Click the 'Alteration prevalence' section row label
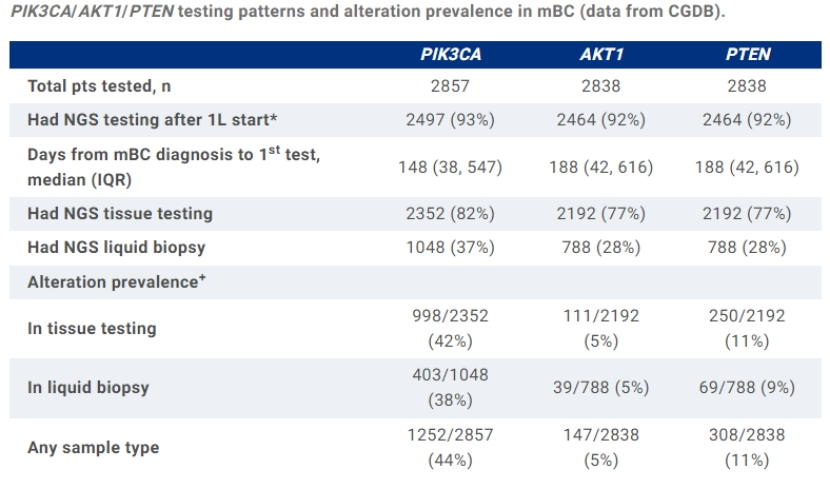 (117, 282)
